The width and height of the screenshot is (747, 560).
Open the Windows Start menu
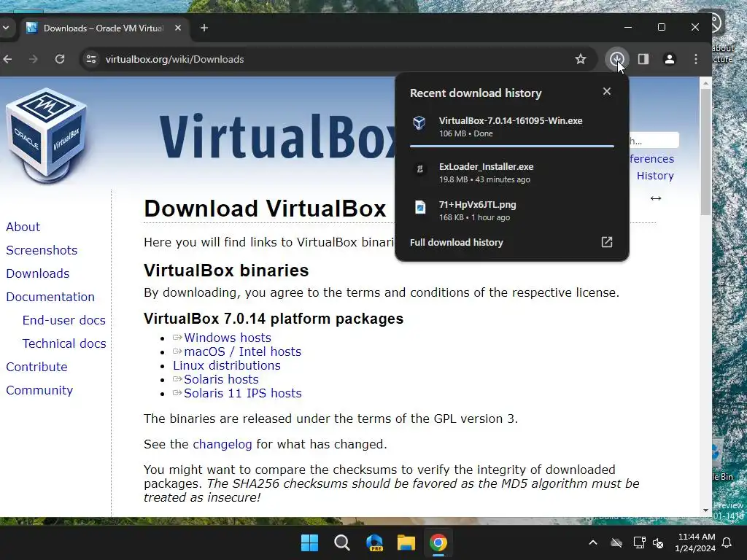click(309, 542)
